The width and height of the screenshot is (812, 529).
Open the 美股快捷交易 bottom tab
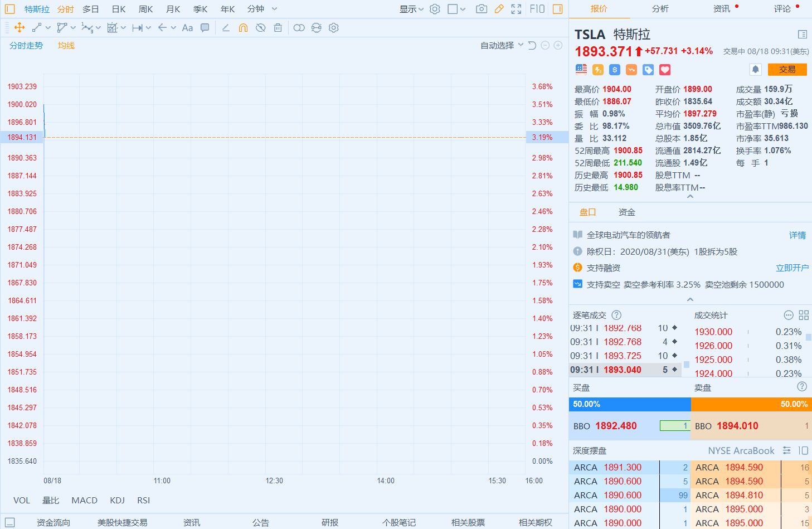coord(123,522)
